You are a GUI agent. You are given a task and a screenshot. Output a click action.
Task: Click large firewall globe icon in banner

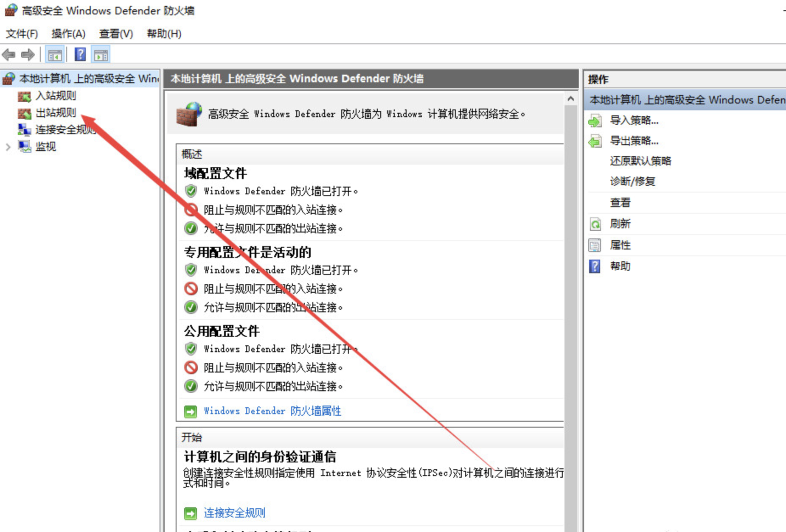click(x=189, y=114)
